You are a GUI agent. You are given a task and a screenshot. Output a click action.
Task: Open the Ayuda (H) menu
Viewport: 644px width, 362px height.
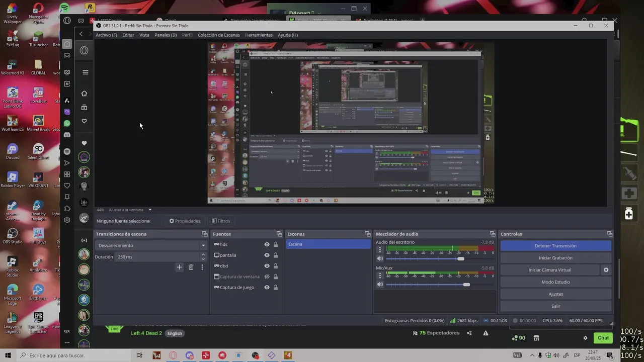[x=288, y=35]
